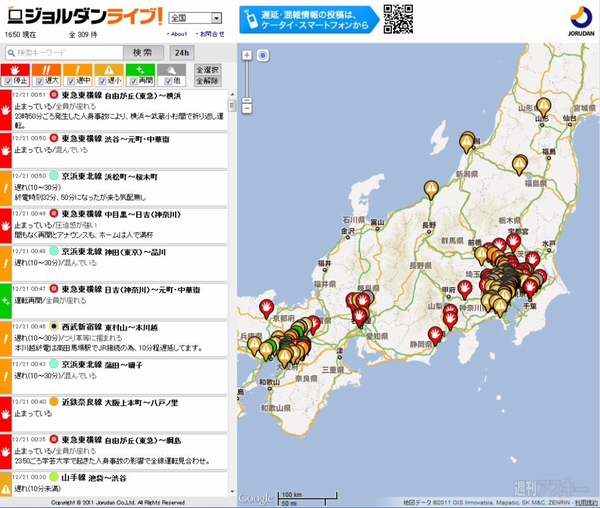Image resolution: width=600 pixels, height=508 pixels.
Task: Click the yellow warning minor delay filter icon
Action: (x=109, y=70)
